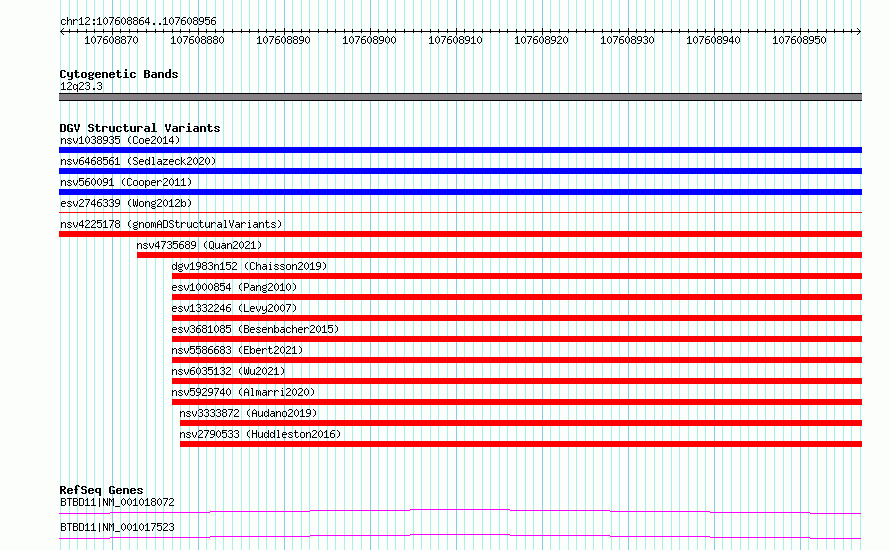Click the red bar under nsv2790533
890x550 pixels.
pyautogui.click(x=521, y=444)
